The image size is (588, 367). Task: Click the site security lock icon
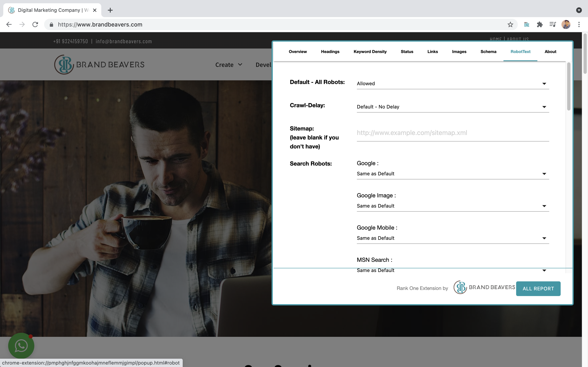pos(51,24)
